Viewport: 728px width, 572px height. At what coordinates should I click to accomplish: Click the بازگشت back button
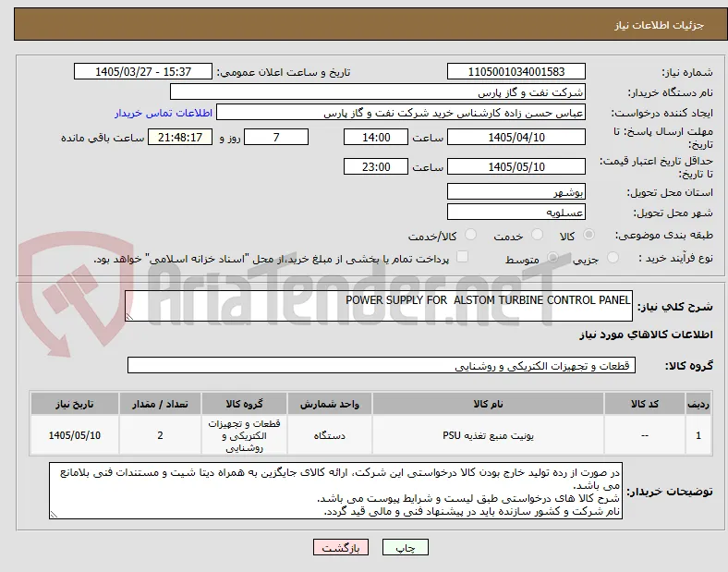coord(341,547)
